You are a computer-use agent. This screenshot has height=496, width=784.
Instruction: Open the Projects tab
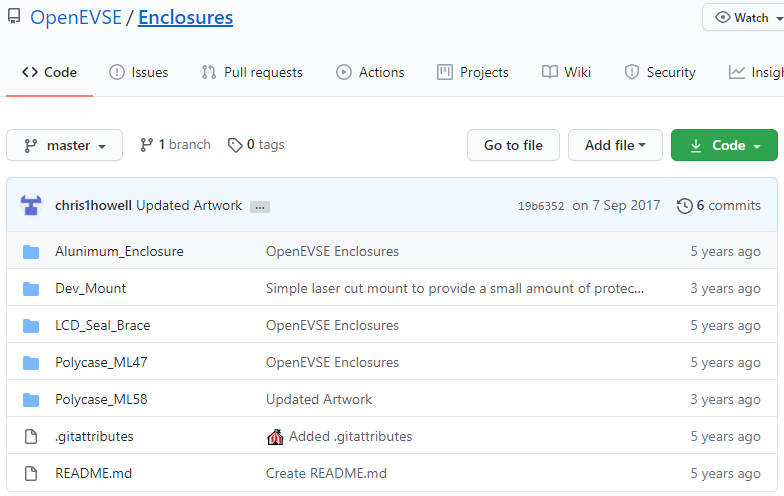(x=472, y=72)
